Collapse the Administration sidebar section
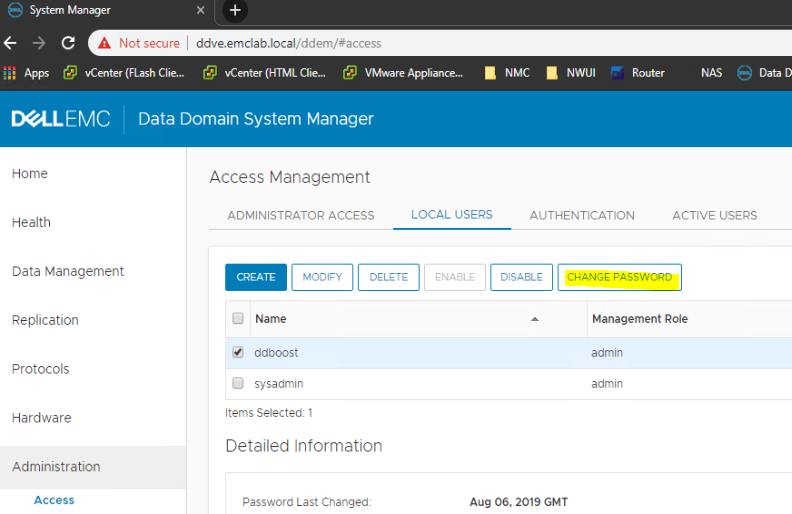792x514 pixels. 56,466
